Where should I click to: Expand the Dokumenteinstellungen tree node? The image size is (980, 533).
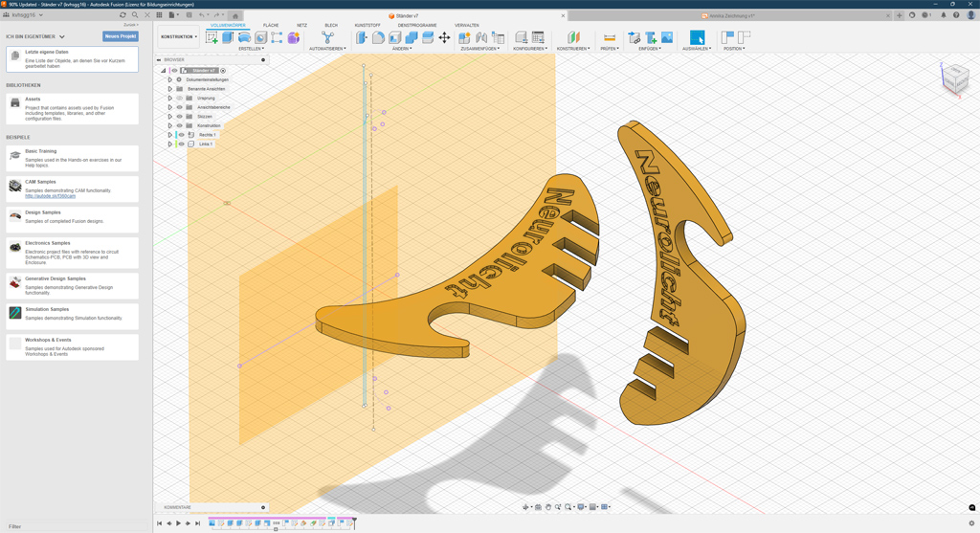coord(170,79)
